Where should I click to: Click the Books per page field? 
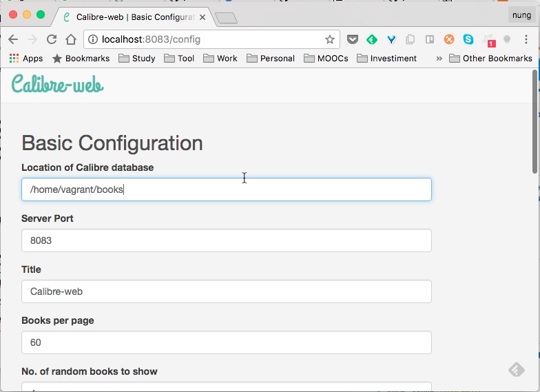(226, 342)
